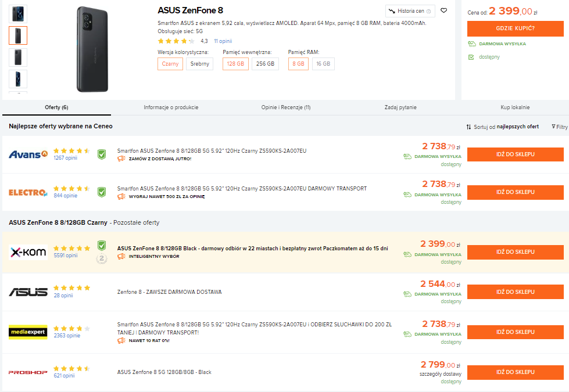Add ASUS ZenFone 8 to favorites with heart icon
This screenshot has height=392, width=569.
point(443,10)
